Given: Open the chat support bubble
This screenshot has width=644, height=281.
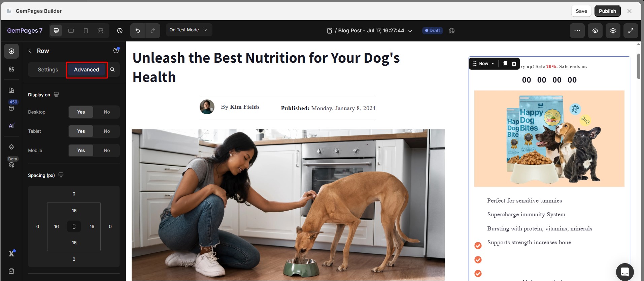Looking at the screenshot, I should (625, 272).
